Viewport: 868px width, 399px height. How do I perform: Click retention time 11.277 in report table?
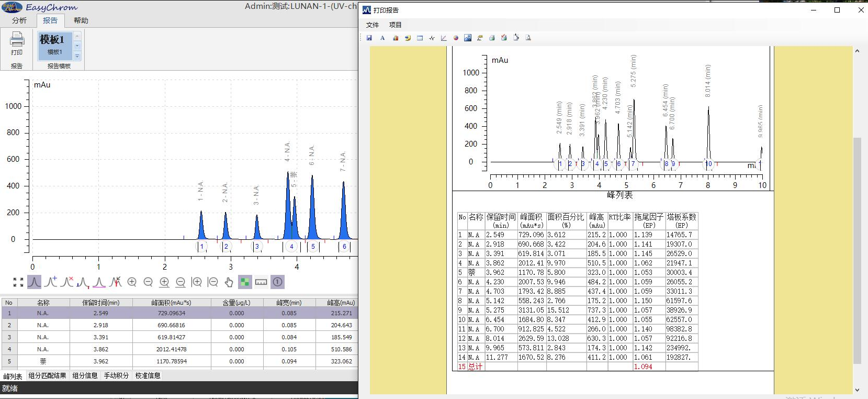point(497,357)
